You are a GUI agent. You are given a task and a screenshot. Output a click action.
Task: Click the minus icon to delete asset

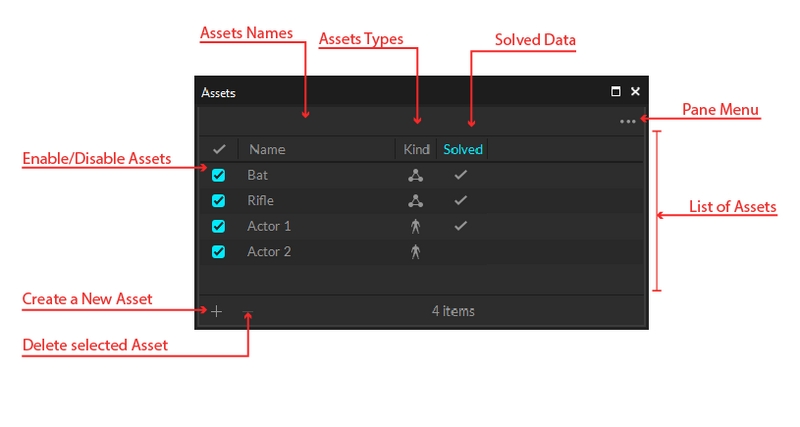tap(248, 311)
